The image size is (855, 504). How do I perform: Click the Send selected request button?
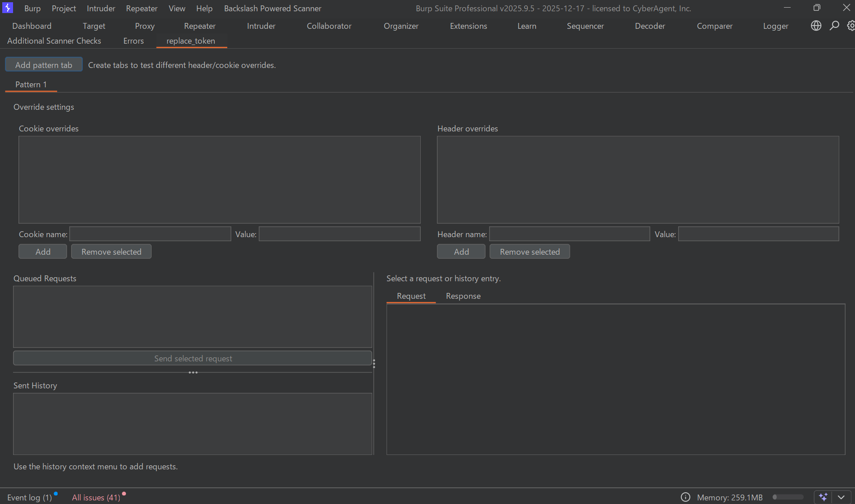coord(193,358)
